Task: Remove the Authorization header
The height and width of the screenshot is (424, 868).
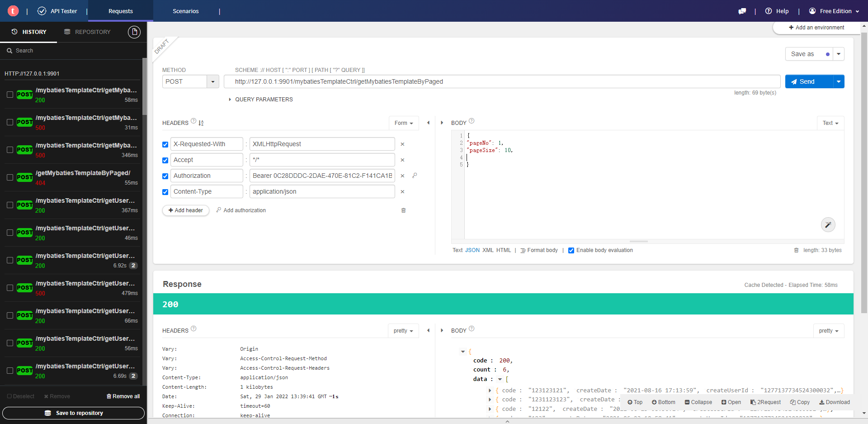Action: tap(402, 176)
